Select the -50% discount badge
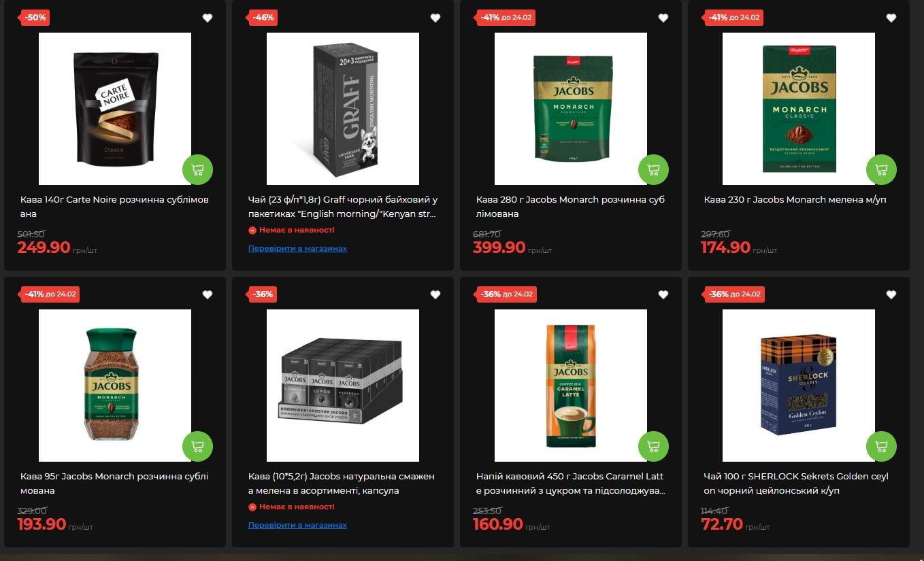The width and height of the screenshot is (924, 561). pyautogui.click(x=35, y=17)
